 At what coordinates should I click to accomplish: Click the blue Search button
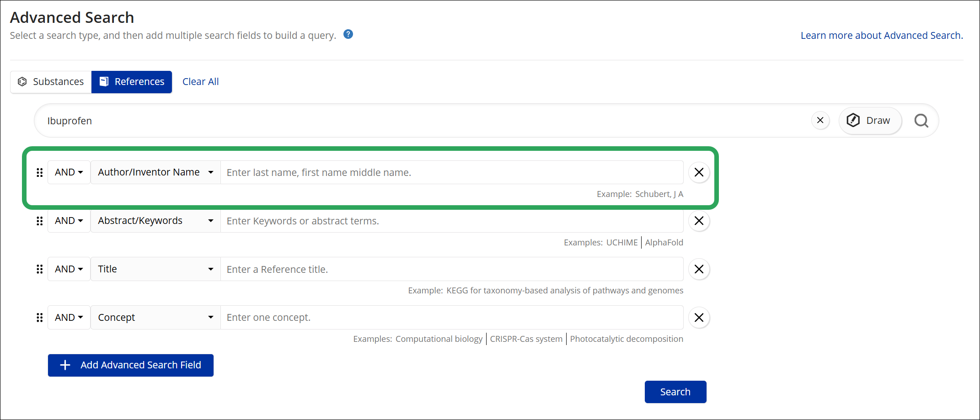click(x=675, y=392)
